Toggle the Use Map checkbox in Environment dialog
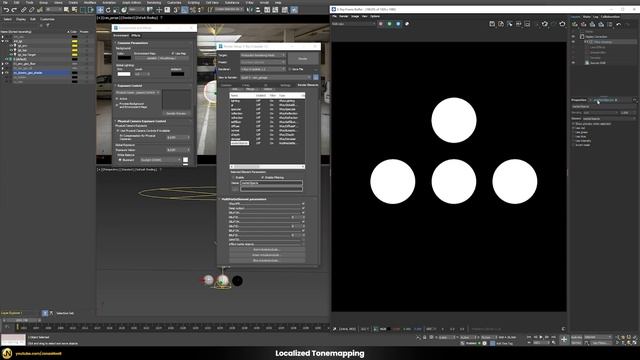The width and height of the screenshot is (640, 360). [x=173, y=53]
